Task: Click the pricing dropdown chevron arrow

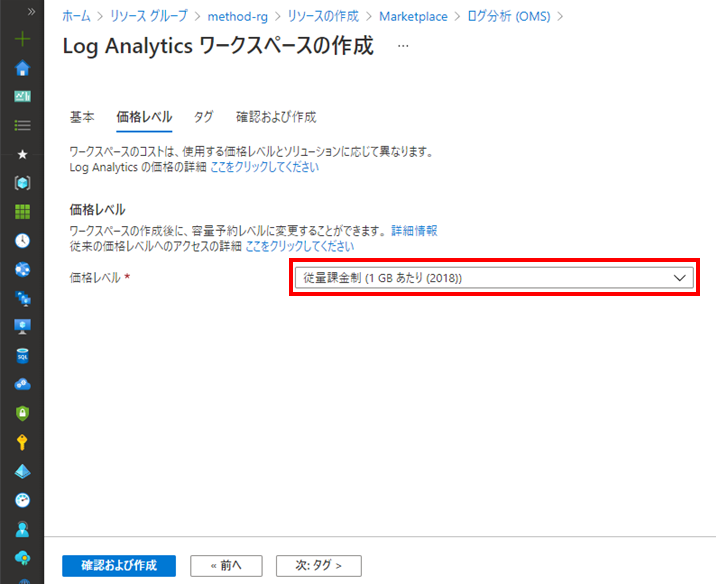Action: point(679,278)
